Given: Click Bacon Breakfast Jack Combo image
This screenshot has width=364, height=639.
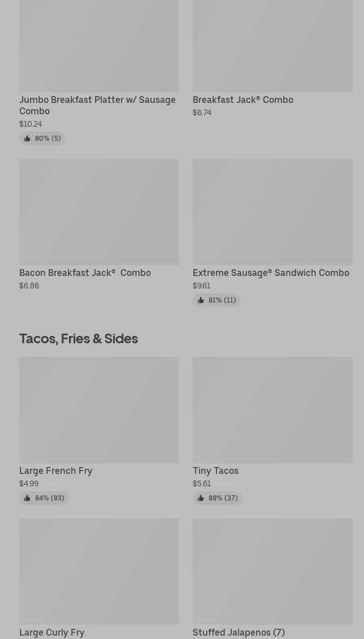Looking at the screenshot, I should (99, 211).
